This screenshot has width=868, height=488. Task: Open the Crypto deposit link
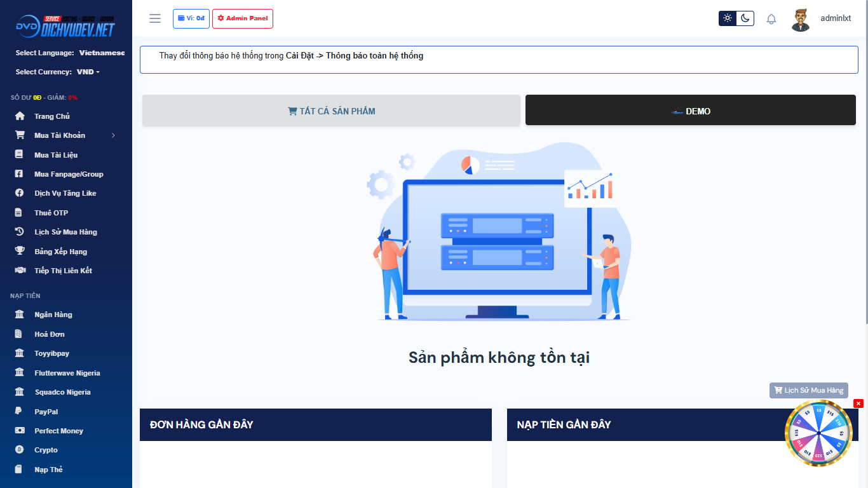coord(46,450)
